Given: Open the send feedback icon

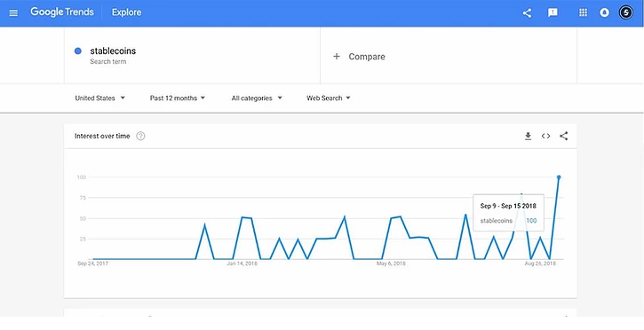Looking at the screenshot, I should 553,12.
